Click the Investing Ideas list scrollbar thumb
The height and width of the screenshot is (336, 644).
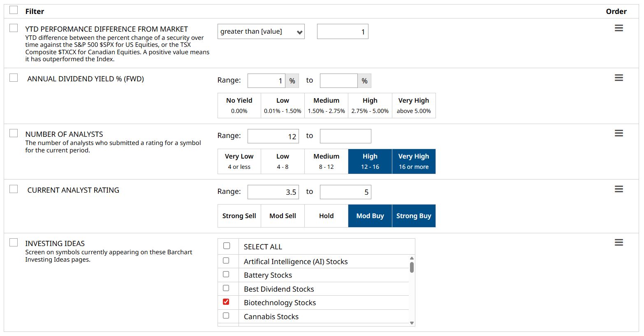click(x=412, y=267)
